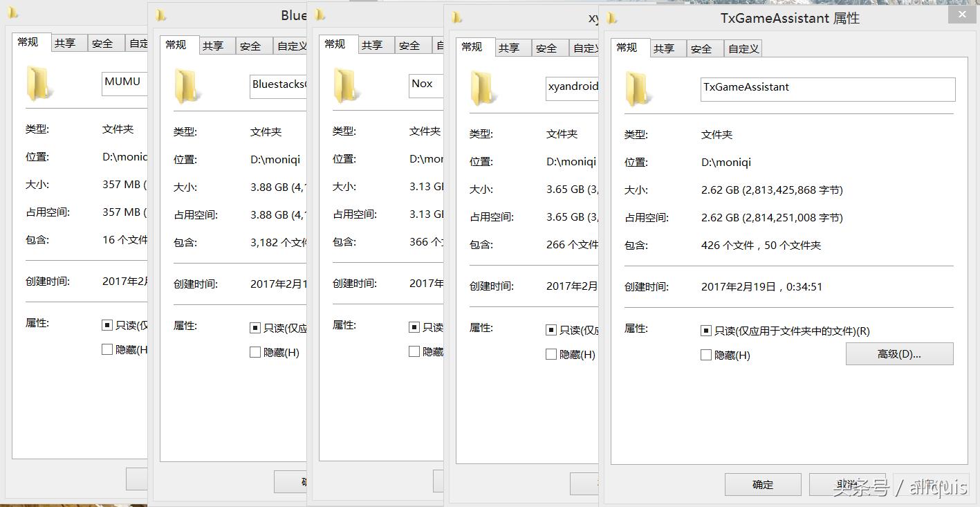Select 自定义 tab in TxGameAssistant properties

743,48
